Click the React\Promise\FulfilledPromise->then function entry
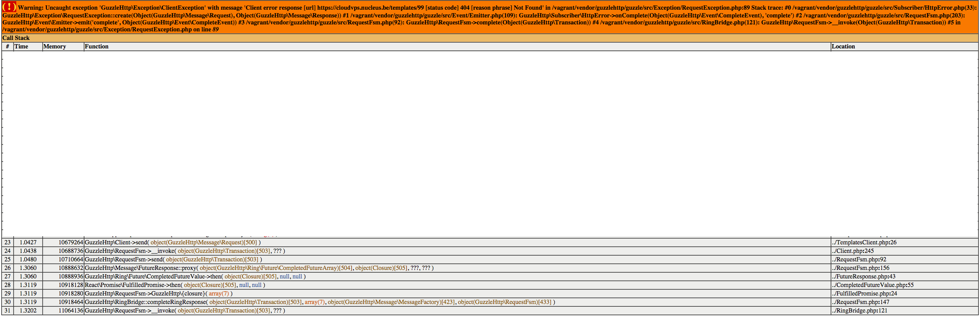The width and height of the screenshot is (980, 316). (x=175, y=285)
